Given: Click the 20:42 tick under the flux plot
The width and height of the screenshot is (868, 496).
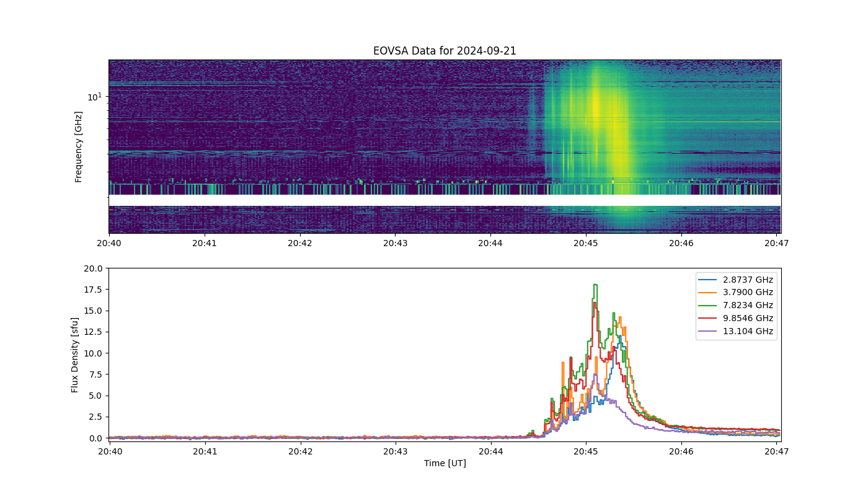Looking at the screenshot, I should (300, 453).
